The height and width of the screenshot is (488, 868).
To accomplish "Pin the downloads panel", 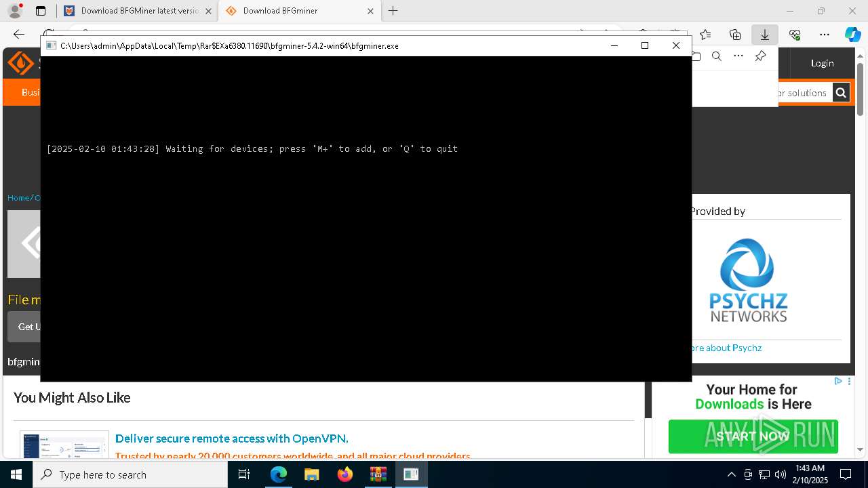I will coord(760,56).
